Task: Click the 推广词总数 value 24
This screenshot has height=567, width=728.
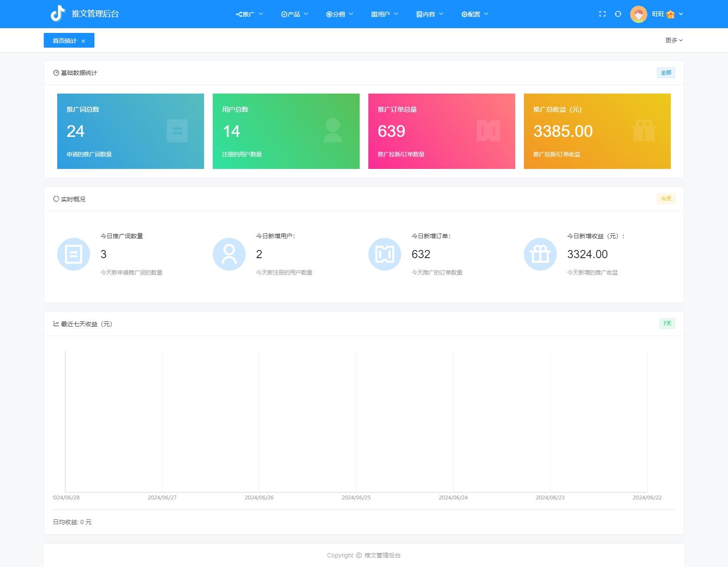Action: click(75, 131)
